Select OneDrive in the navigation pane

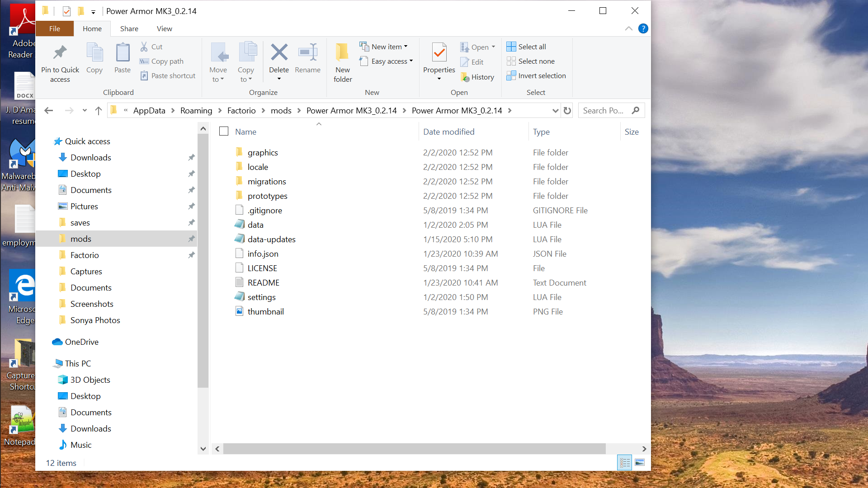(x=81, y=342)
